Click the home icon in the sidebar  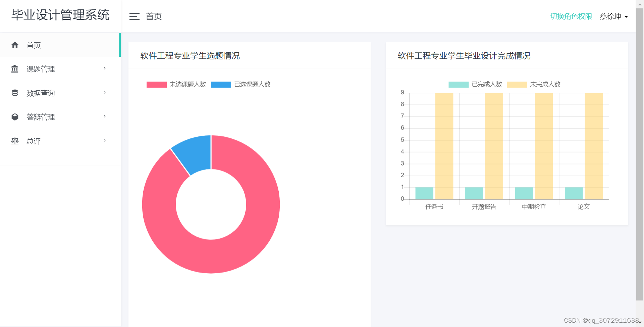point(15,45)
